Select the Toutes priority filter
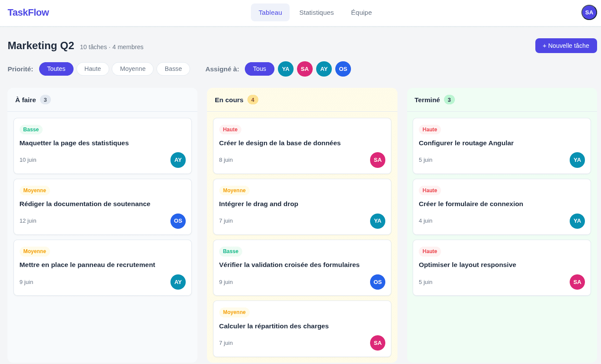The height and width of the screenshot is (364, 601). (56, 69)
